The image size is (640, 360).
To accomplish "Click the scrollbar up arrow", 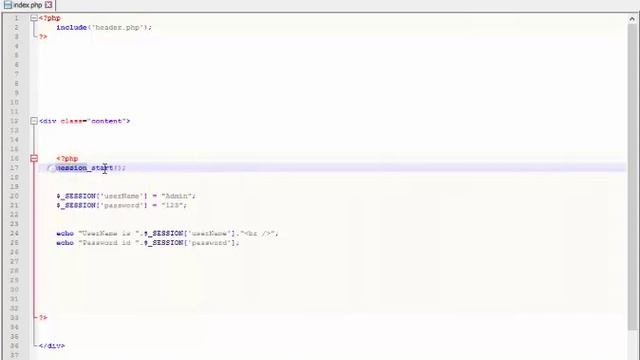I will point(632,18).
